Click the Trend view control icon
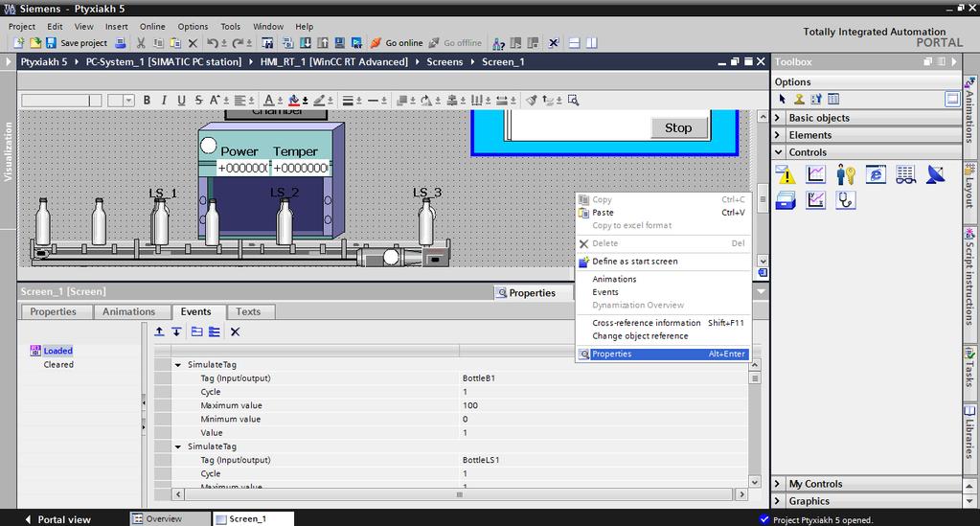The height and width of the screenshot is (526, 980). coord(815,174)
